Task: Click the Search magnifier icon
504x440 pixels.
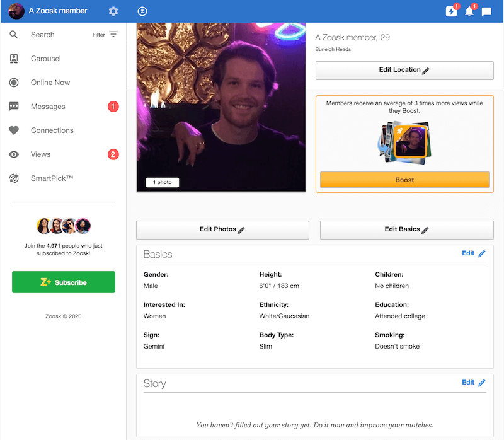Action: 14,35
